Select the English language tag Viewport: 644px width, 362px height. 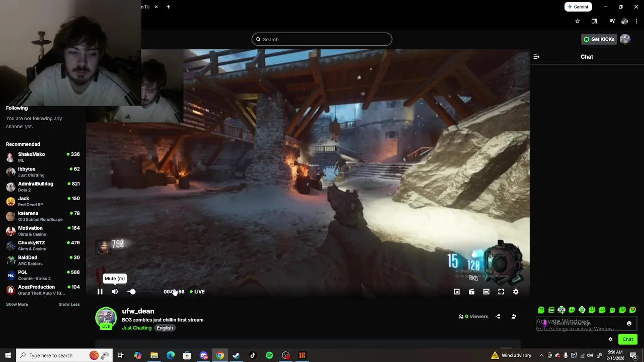click(x=165, y=328)
